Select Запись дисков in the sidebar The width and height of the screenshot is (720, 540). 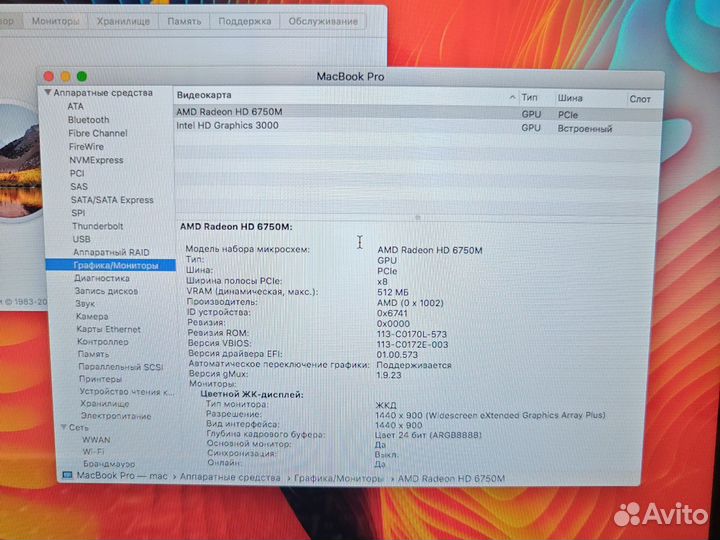[x=106, y=291]
